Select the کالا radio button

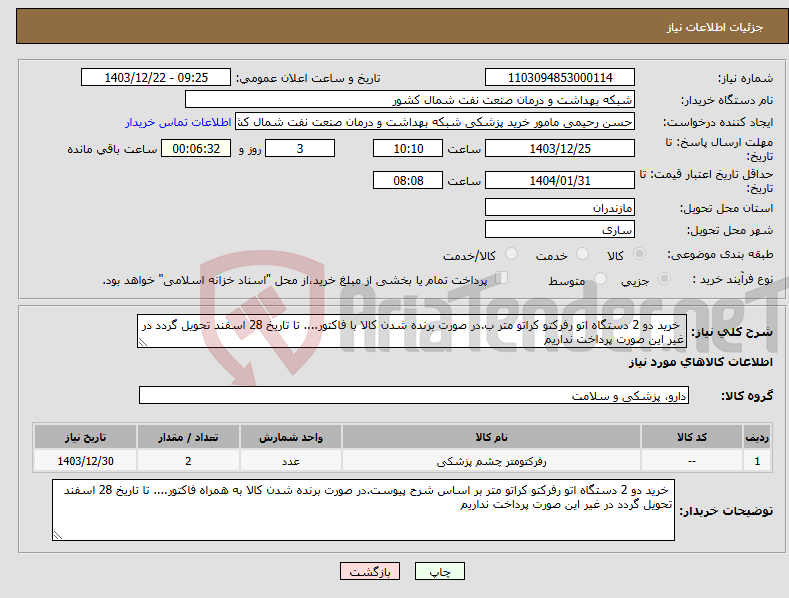pyautogui.click(x=639, y=254)
